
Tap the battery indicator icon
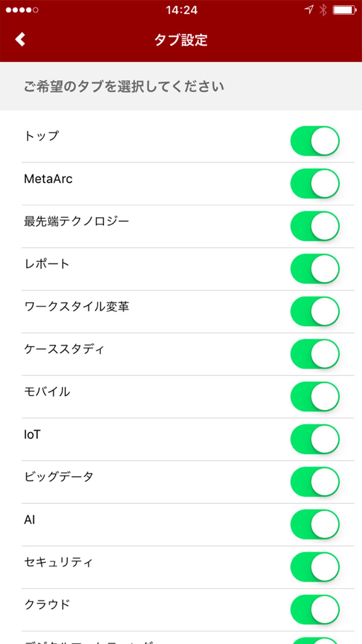(x=344, y=10)
